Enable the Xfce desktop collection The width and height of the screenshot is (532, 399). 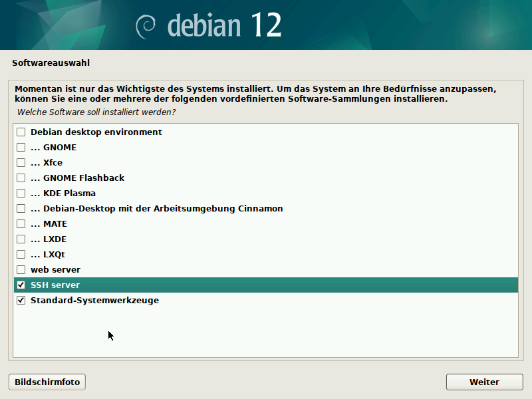pyautogui.click(x=21, y=162)
